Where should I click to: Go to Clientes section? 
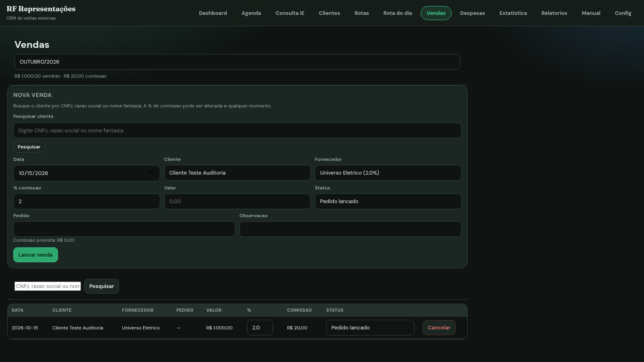click(x=329, y=13)
